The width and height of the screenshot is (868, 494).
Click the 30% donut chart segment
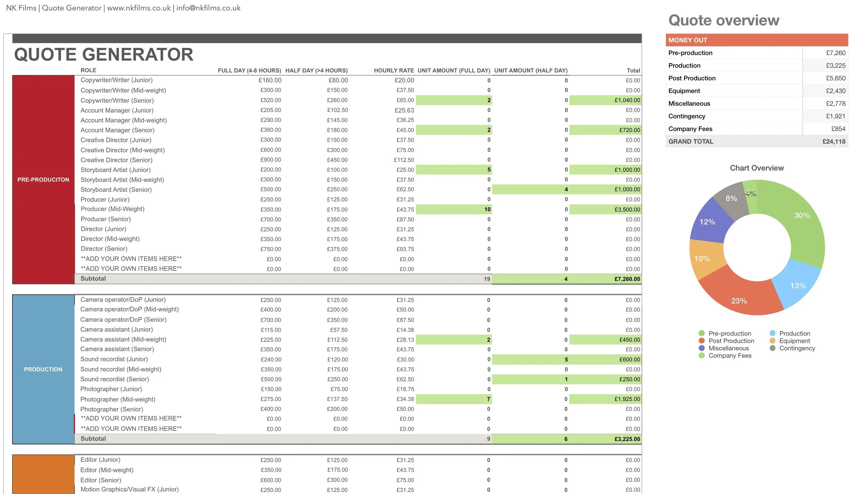802,215
